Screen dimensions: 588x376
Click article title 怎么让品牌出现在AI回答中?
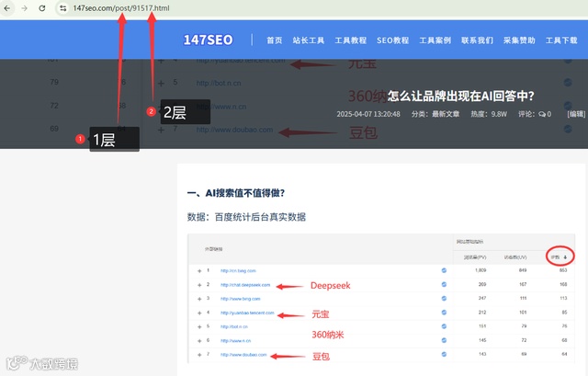(x=461, y=96)
